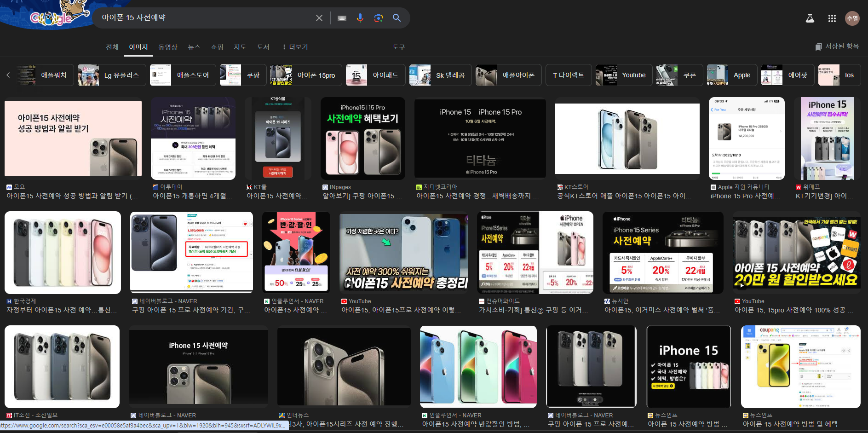Switch to the 지도 tab
The width and height of the screenshot is (868, 433).
[x=240, y=47]
